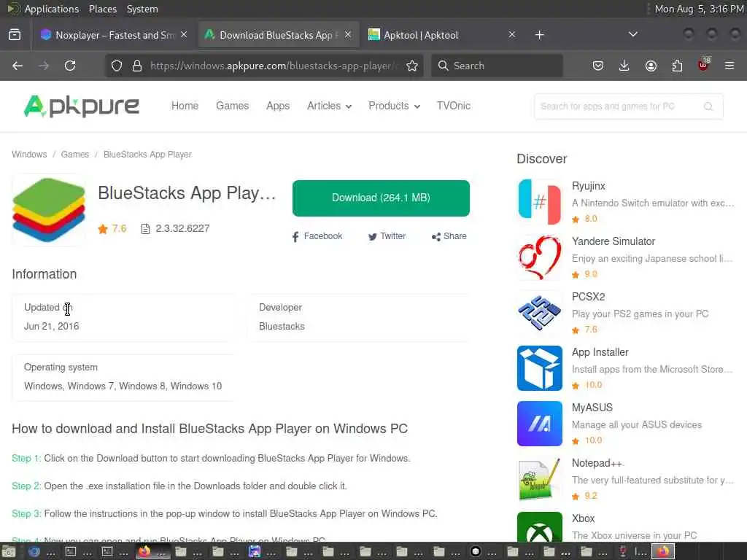The image size is (747, 560).
Task: Go to the Home nav link
Action: point(185,106)
